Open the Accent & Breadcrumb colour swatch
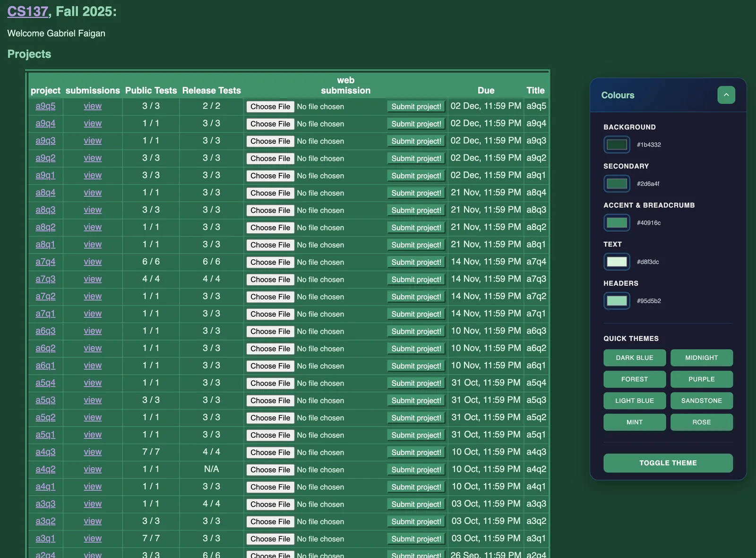Screen dimensions: 756x558 [617, 223]
